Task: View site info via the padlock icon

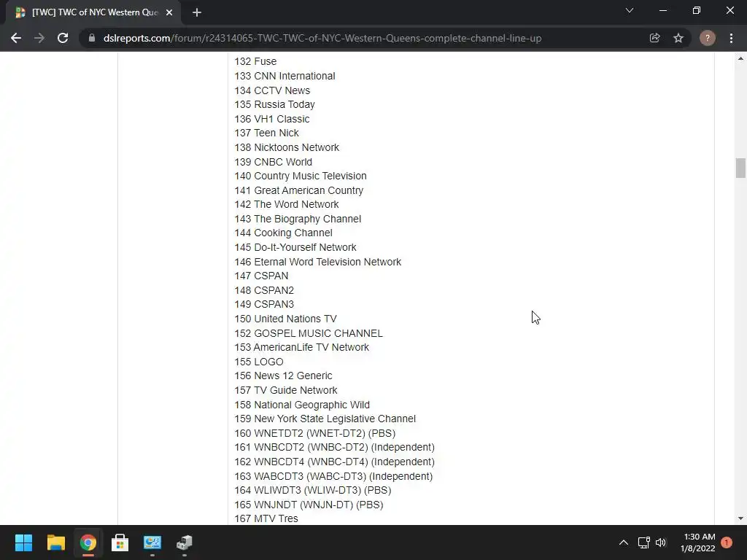Action: 92,38
